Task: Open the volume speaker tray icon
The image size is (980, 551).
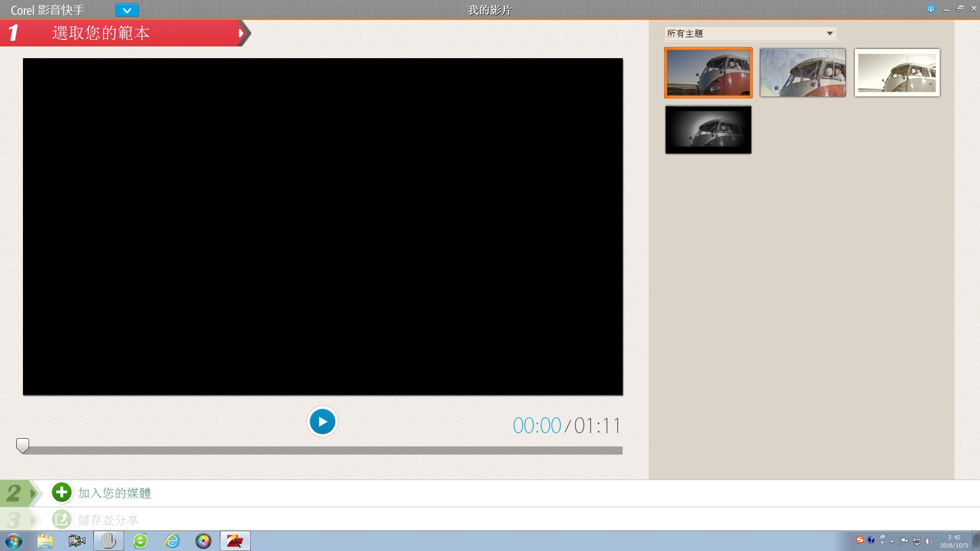Action: pyautogui.click(x=929, y=541)
